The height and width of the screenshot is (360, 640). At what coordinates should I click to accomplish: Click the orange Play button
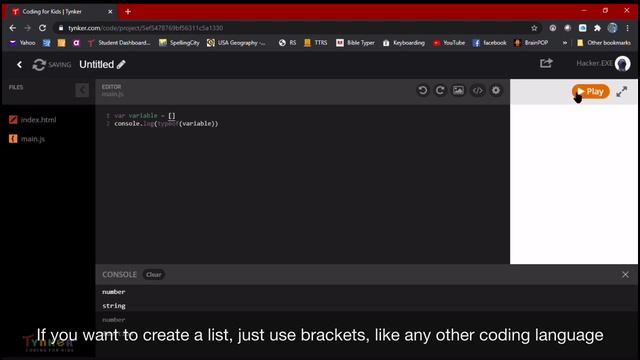pos(591,91)
